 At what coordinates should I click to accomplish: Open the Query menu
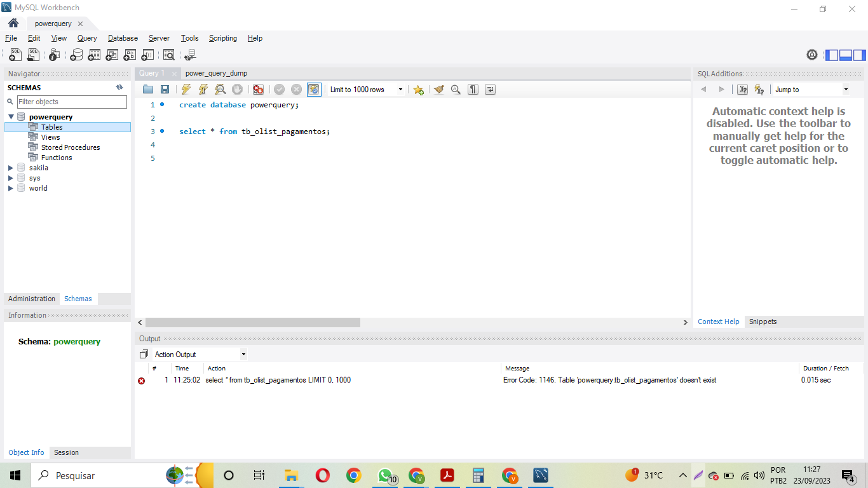[x=87, y=38]
